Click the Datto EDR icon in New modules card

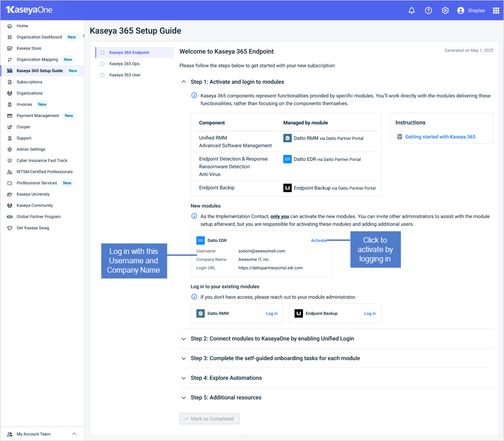201,240
